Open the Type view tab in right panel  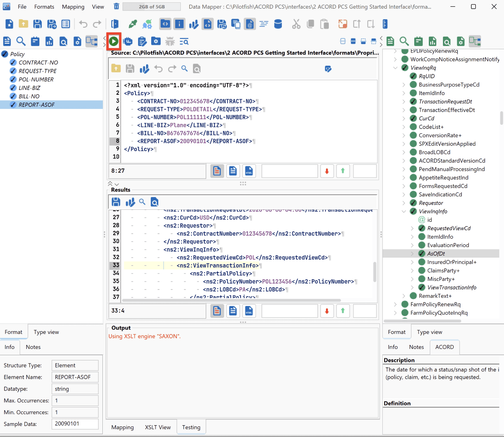[x=430, y=332]
